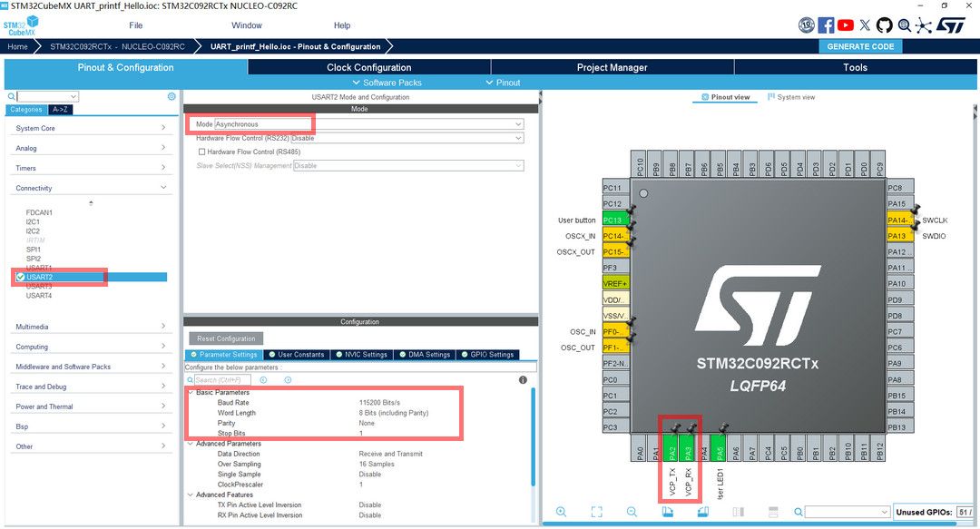Click the ST logo at top right
Image resolution: width=980 pixels, height=529 pixels.
[x=952, y=25]
